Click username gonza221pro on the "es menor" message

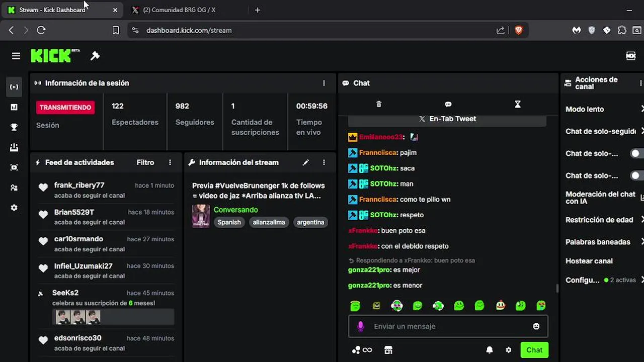[370, 285]
